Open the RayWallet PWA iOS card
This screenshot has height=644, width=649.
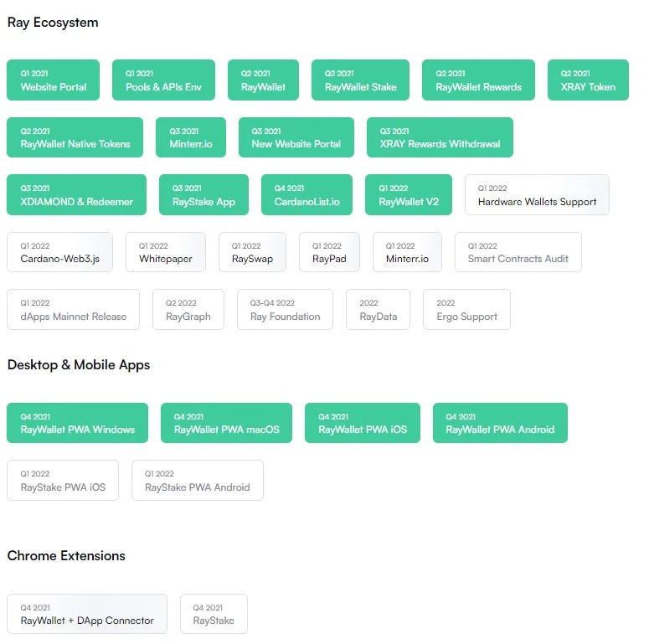point(363,423)
